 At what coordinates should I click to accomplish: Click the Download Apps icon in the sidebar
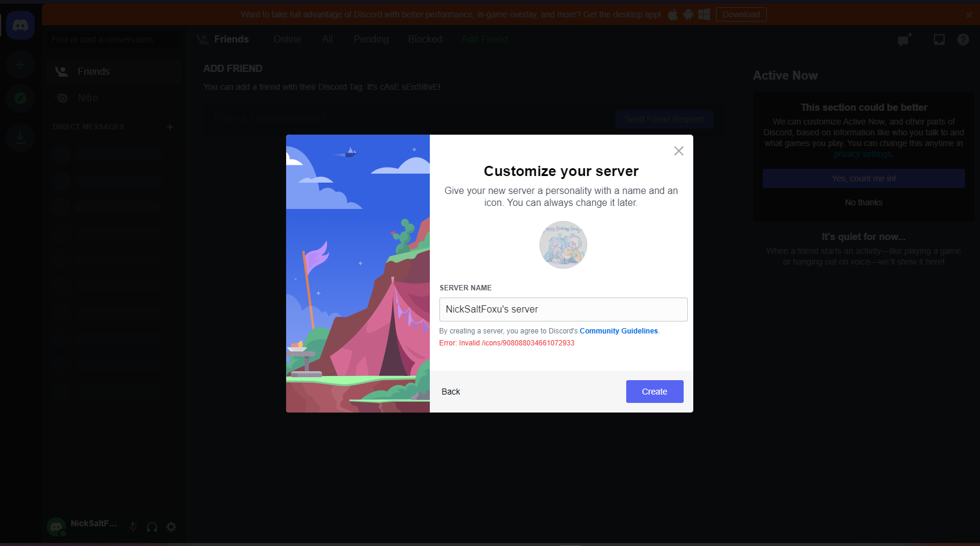click(20, 137)
